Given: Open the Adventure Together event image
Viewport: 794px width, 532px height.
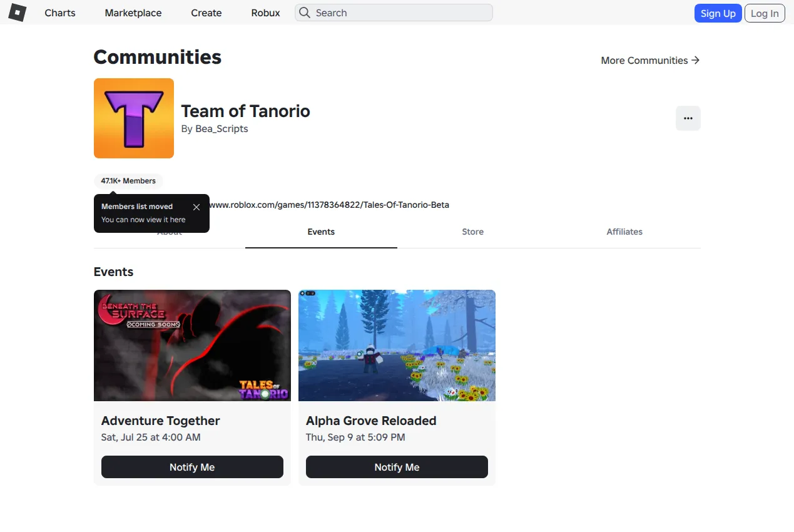Looking at the screenshot, I should click(192, 345).
